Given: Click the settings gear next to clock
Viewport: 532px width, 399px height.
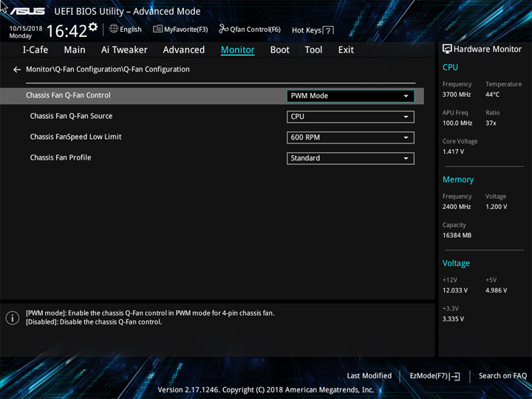Looking at the screenshot, I should point(93,27).
